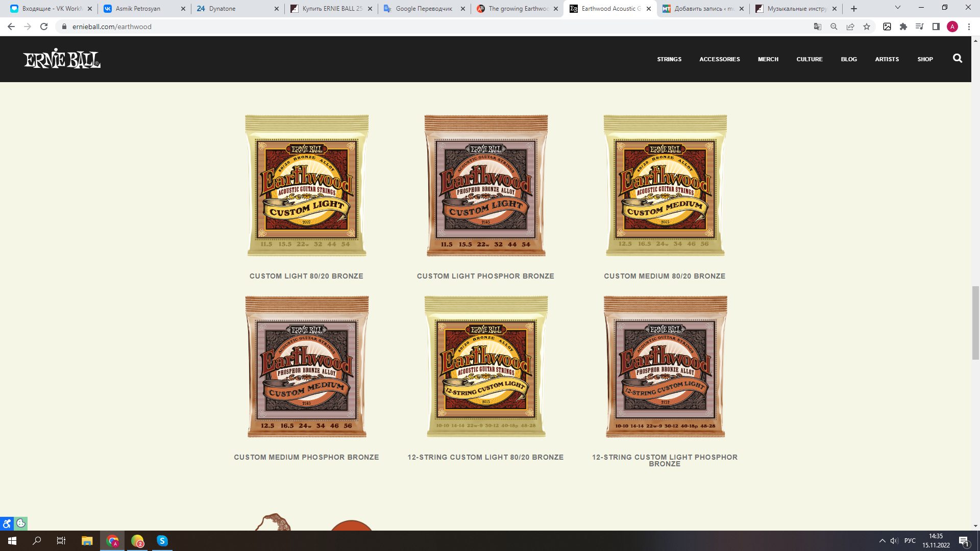Screen dimensions: 980x551
Task: Click Custom Medium 80/20 Bronze pack image
Action: point(665,186)
